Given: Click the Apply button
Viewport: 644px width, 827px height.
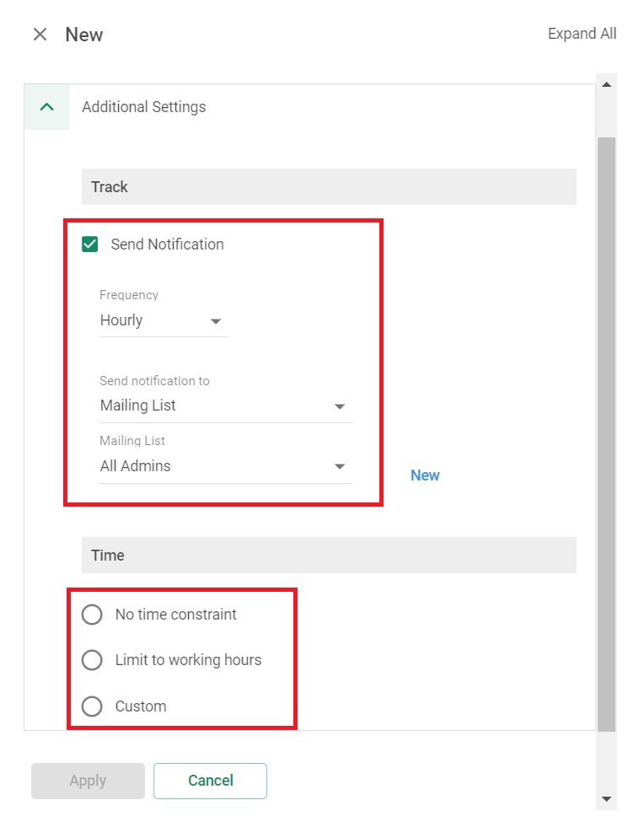Looking at the screenshot, I should tap(88, 781).
